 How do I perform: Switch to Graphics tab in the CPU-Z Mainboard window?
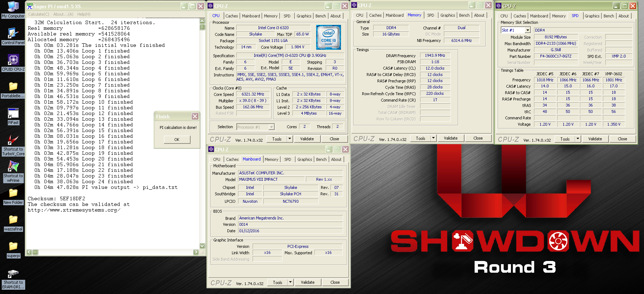pos(305,159)
